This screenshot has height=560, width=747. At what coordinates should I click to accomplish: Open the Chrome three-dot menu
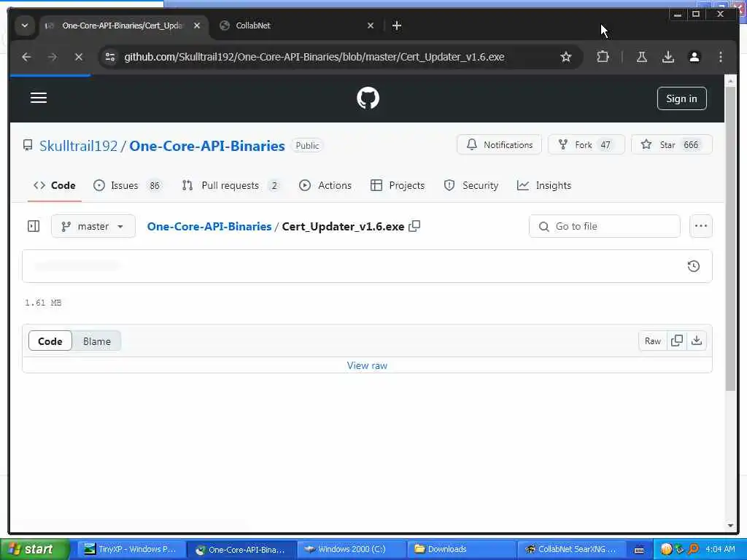click(720, 57)
